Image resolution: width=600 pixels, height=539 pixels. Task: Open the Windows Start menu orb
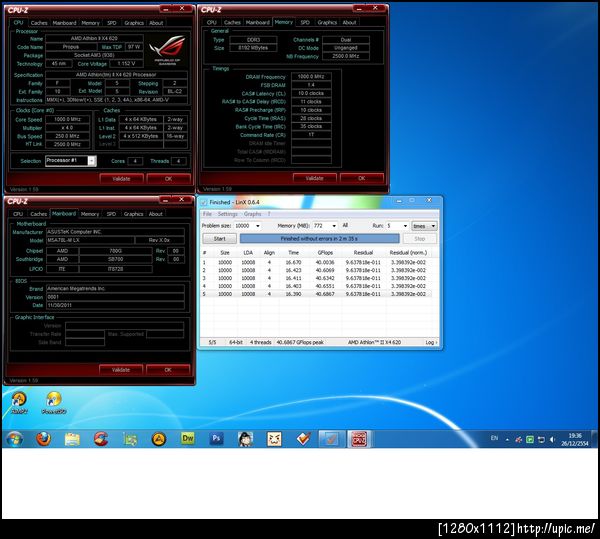click(15, 439)
